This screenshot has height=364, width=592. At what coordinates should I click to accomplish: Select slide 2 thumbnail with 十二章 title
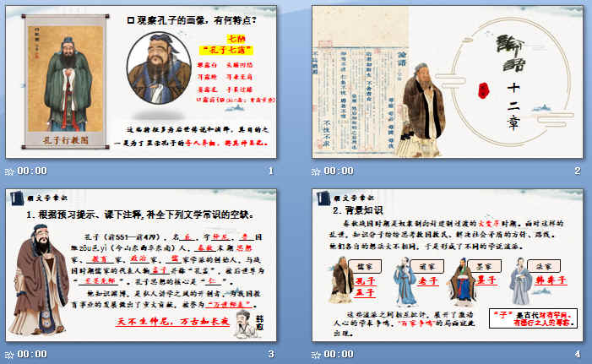tap(448, 82)
